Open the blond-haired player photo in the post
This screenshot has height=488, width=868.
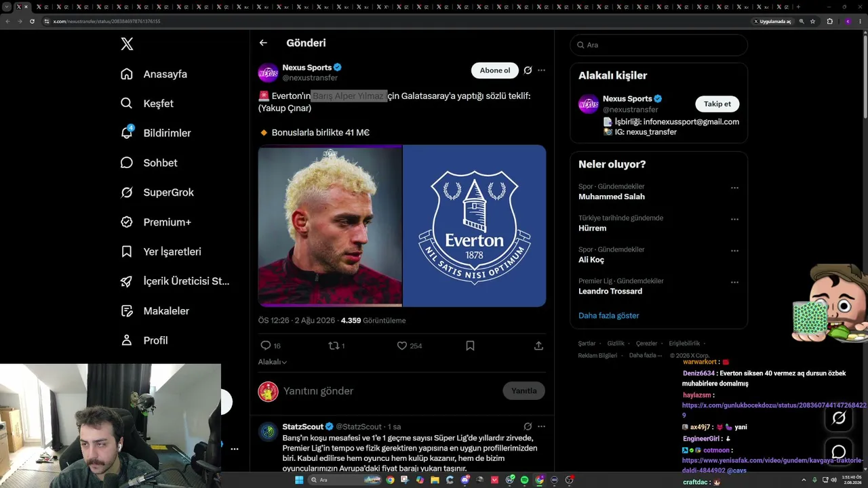[x=330, y=226]
